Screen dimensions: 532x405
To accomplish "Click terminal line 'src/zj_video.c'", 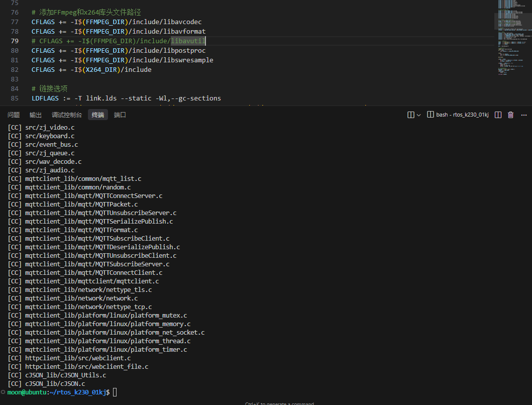I will point(41,127).
